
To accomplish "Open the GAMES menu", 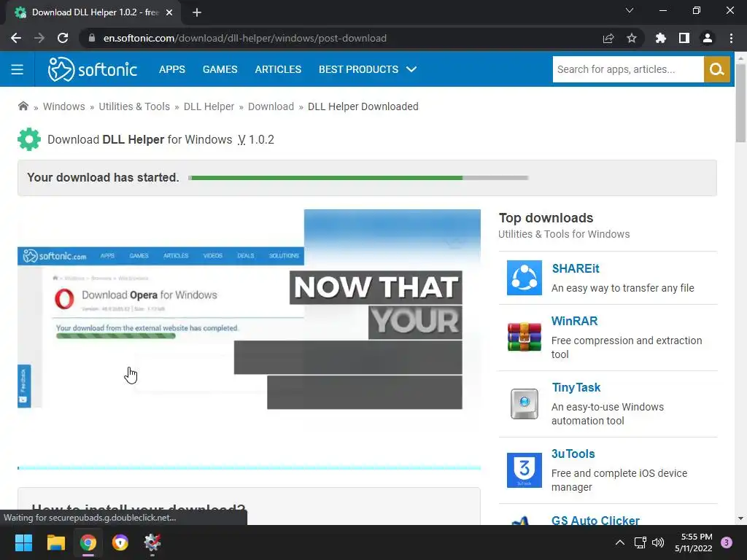I will pyautogui.click(x=220, y=69).
